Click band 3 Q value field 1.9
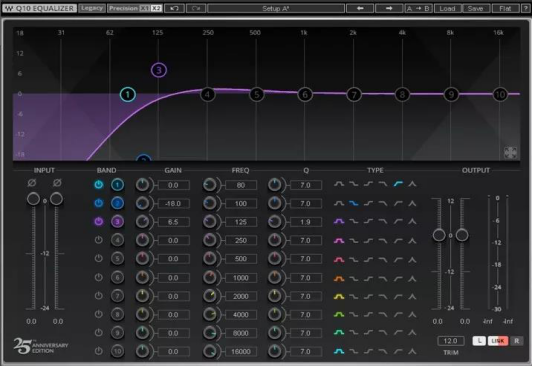The width and height of the screenshot is (533, 366). pyautogui.click(x=305, y=222)
